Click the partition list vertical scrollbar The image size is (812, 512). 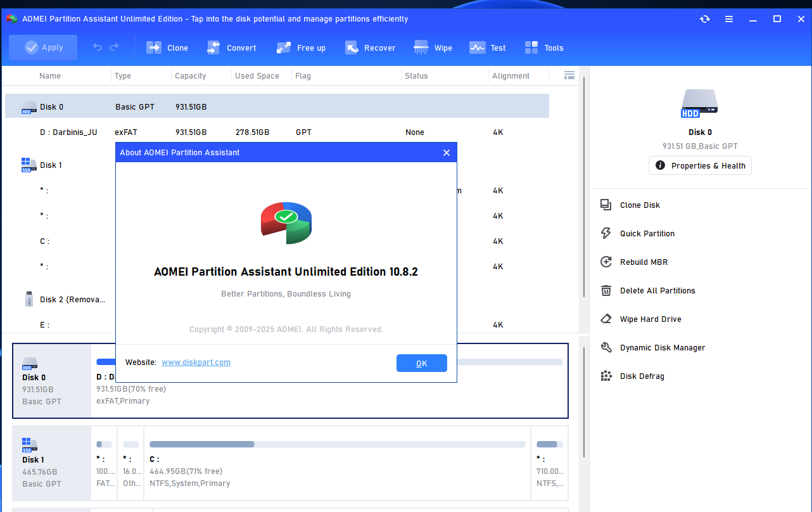click(585, 188)
